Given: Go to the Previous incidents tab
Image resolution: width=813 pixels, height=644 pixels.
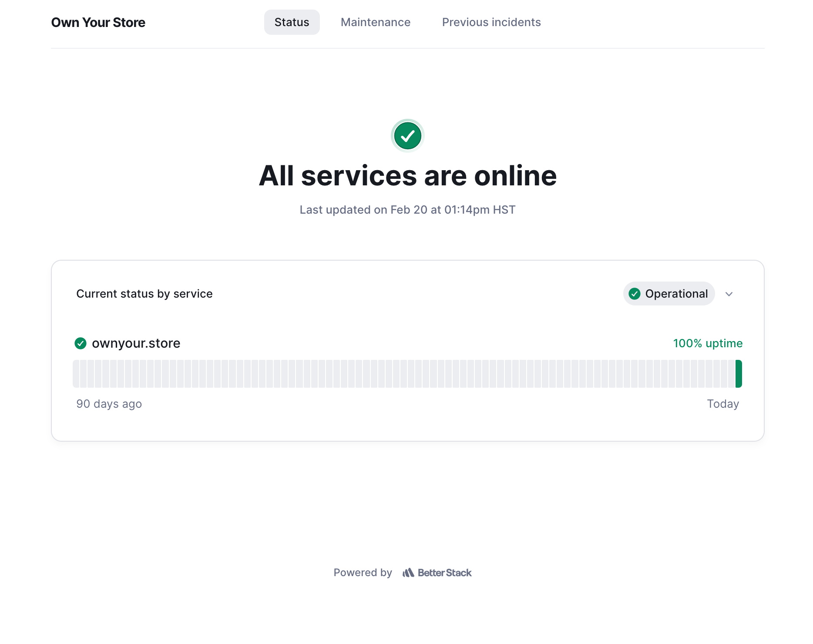Looking at the screenshot, I should (491, 22).
